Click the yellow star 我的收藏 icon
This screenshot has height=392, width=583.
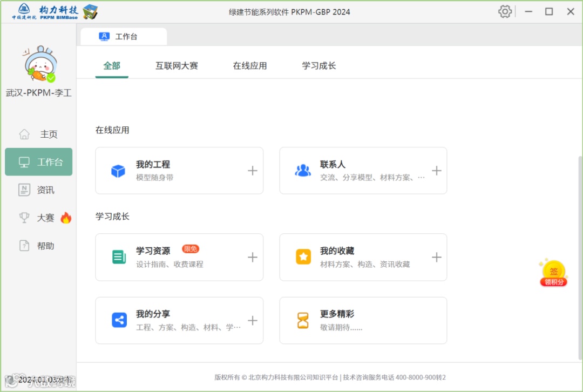[303, 257]
